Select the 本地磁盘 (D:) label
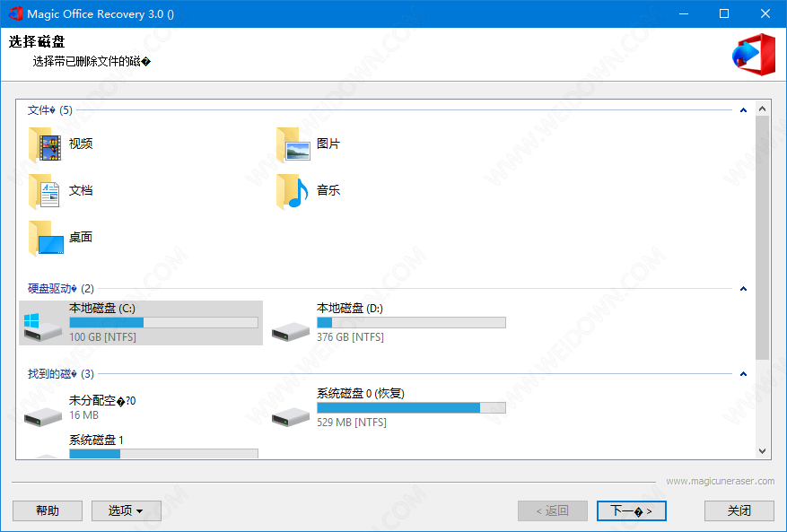 click(350, 308)
